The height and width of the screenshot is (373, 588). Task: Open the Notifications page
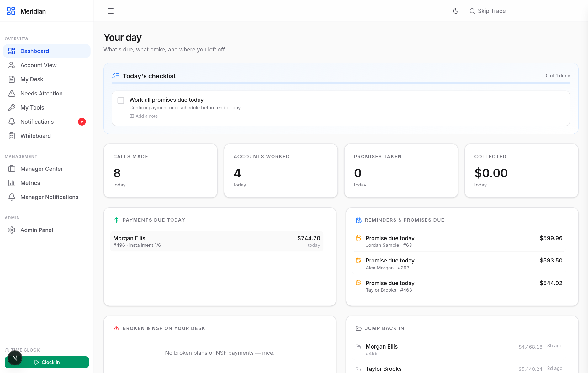click(47, 122)
